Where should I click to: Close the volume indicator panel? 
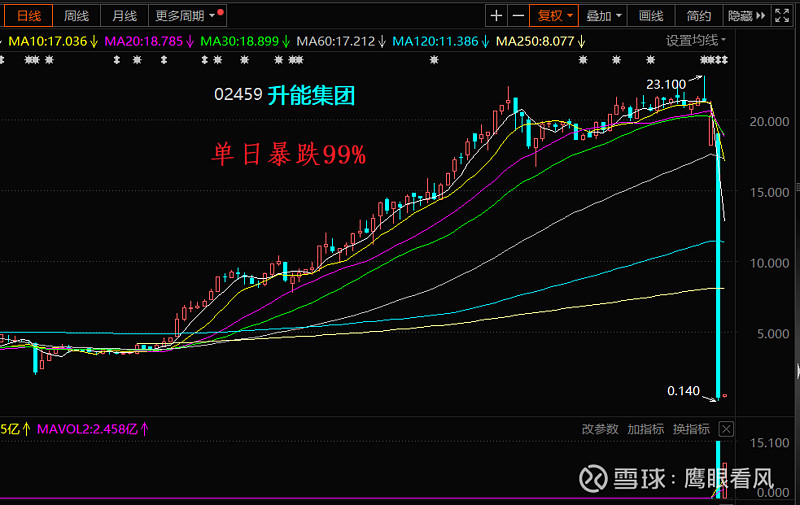pos(726,429)
